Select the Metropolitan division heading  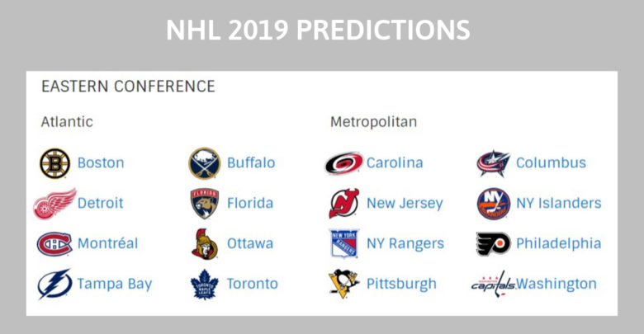pos(374,122)
